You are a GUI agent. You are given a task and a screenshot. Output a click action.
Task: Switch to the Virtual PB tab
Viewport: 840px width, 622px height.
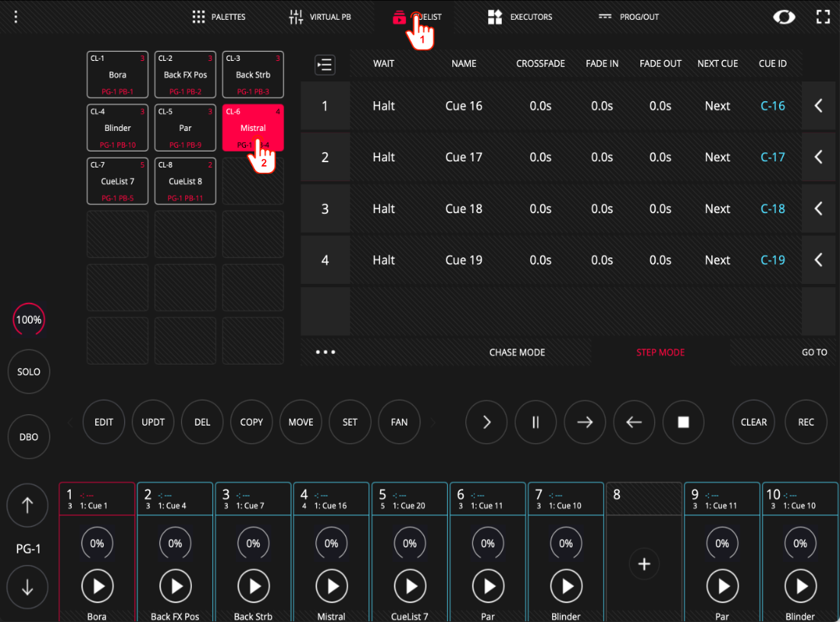[320, 18]
